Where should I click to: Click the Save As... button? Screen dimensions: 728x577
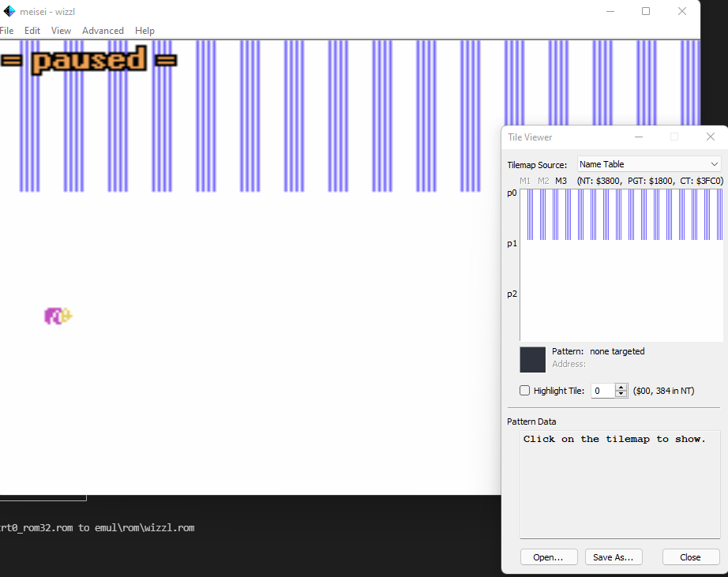614,557
